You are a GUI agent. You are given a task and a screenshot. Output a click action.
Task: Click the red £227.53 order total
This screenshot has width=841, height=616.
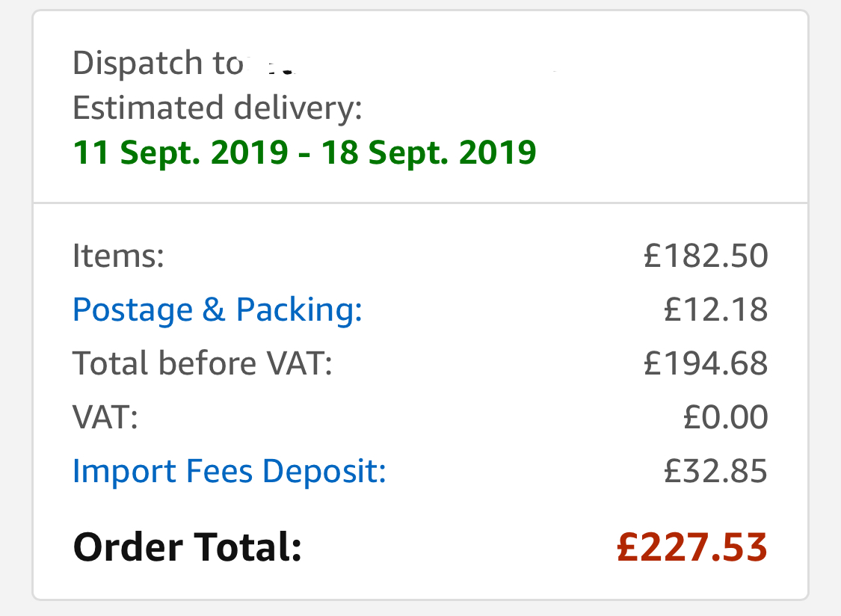[692, 547]
